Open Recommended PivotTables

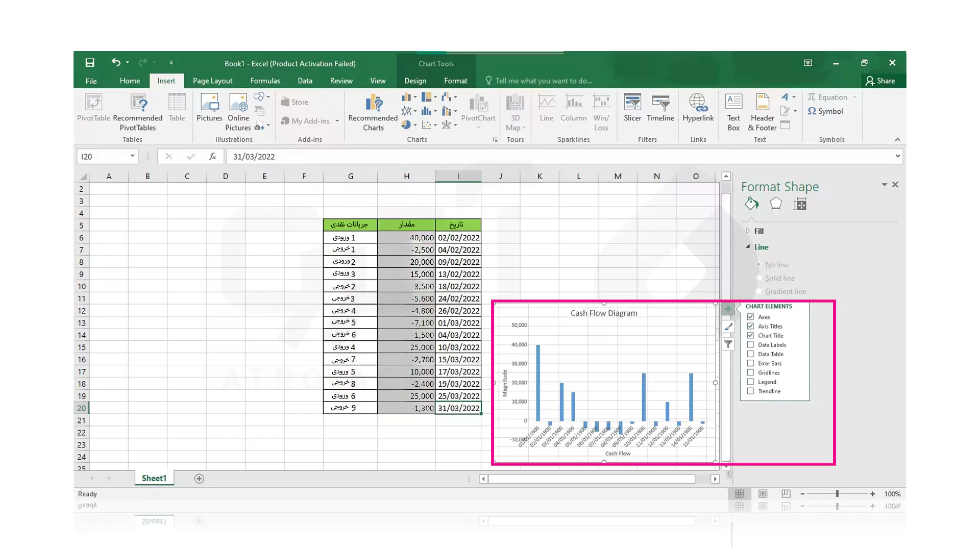(138, 112)
